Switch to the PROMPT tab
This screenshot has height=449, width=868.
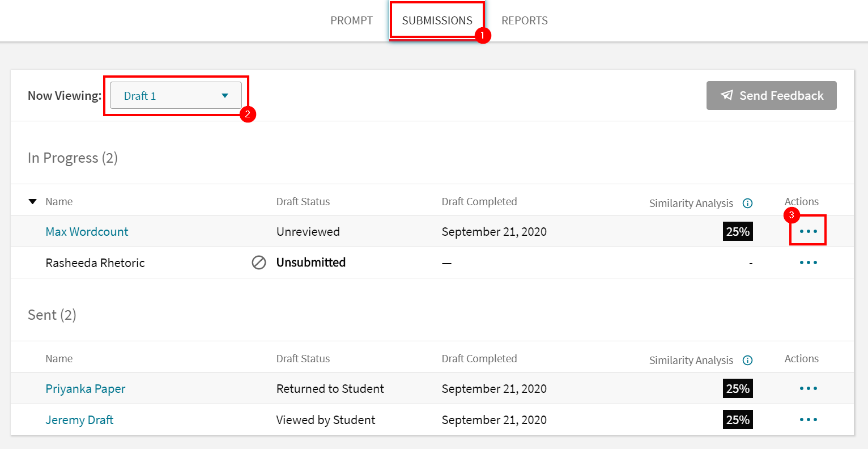(x=351, y=20)
